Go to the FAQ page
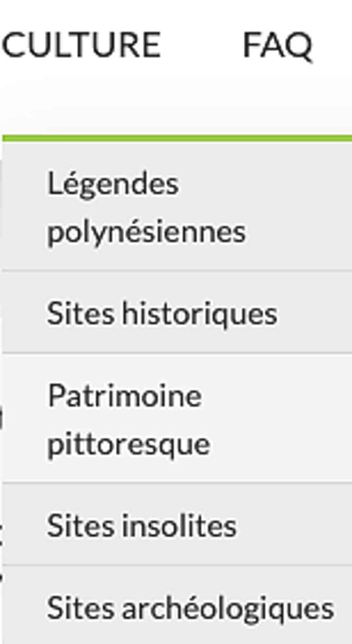352x644 pixels. [277, 46]
